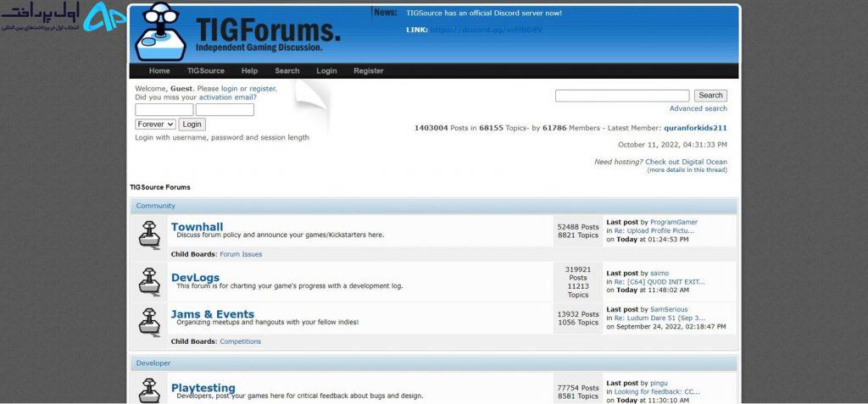View latest member quranforkids211 profile
This screenshot has width=868, height=404.
[x=695, y=128]
